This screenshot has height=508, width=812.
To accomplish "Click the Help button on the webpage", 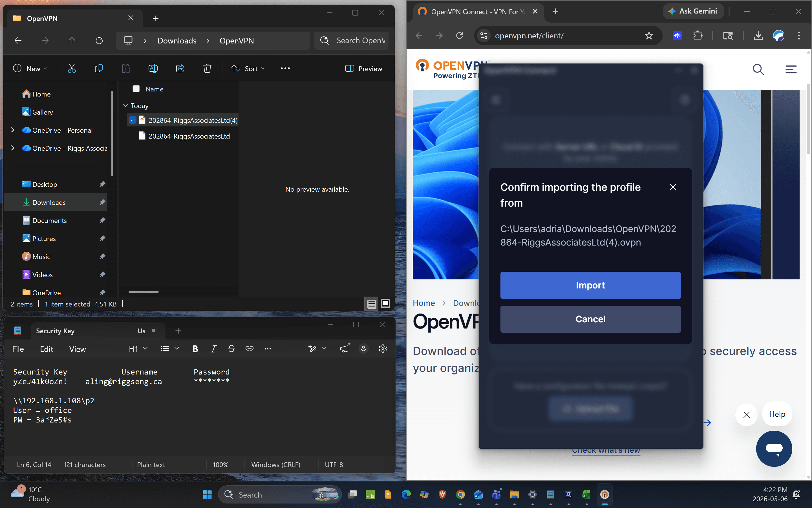I will click(x=777, y=414).
